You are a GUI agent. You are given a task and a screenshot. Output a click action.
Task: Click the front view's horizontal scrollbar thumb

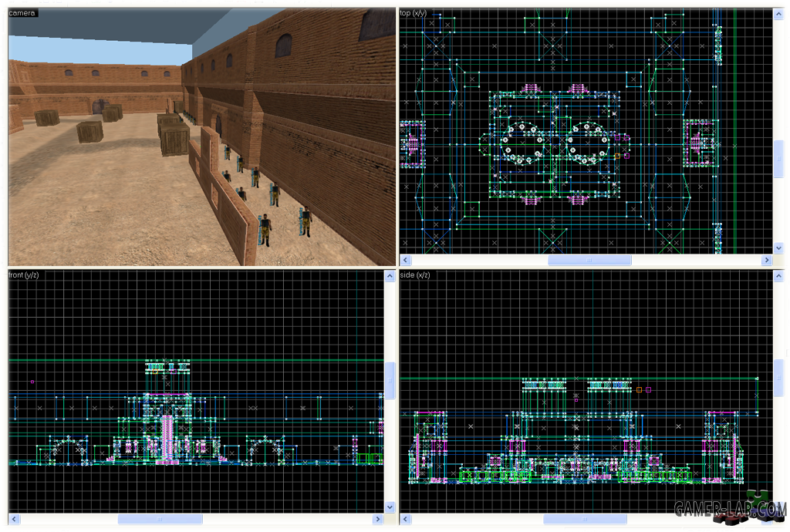coord(160,519)
